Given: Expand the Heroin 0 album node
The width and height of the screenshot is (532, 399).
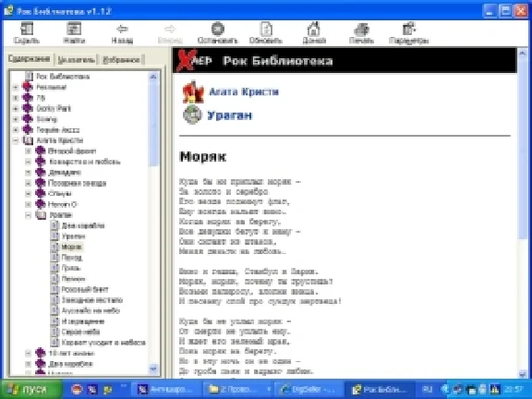Looking at the screenshot, I should click(29, 204).
